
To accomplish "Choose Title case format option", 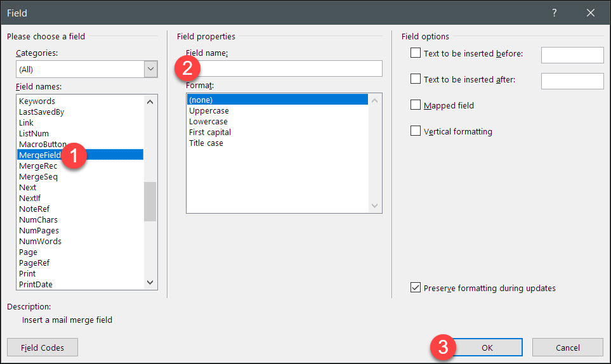I will [x=206, y=143].
